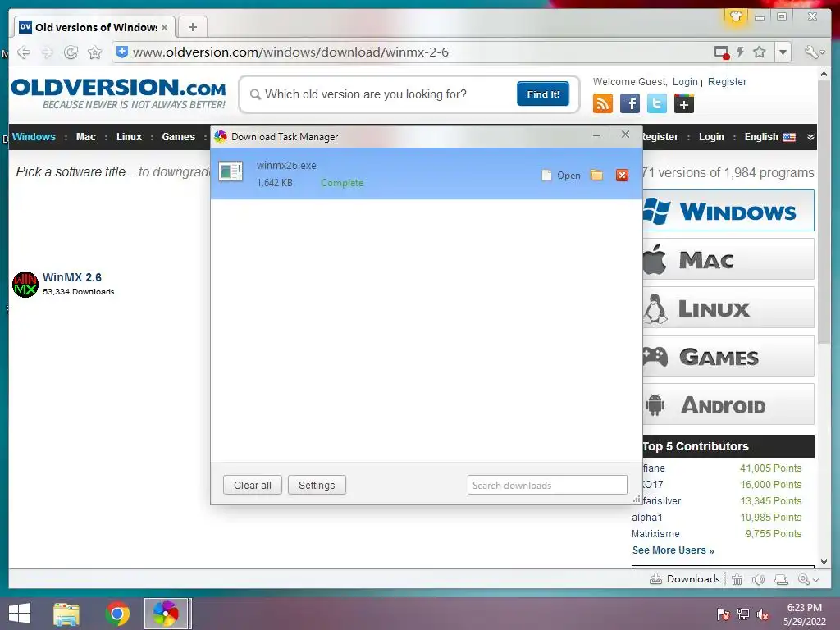
Task: Click the Mac category banner
Action: click(728, 258)
